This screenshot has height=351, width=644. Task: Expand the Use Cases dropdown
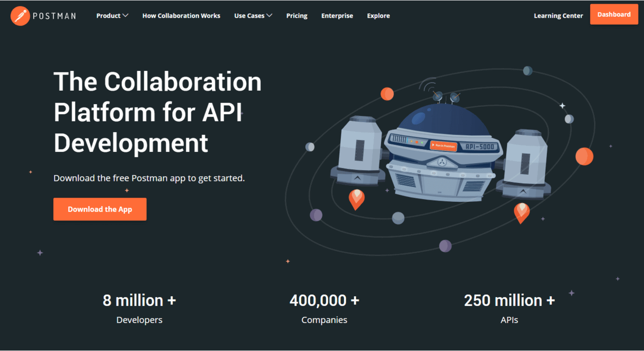click(253, 16)
